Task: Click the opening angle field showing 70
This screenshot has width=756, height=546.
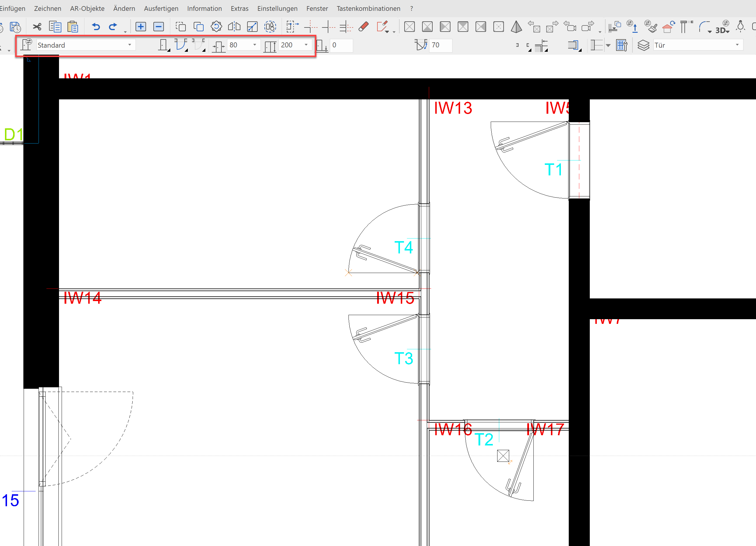Action: pyautogui.click(x=441, y=45)
